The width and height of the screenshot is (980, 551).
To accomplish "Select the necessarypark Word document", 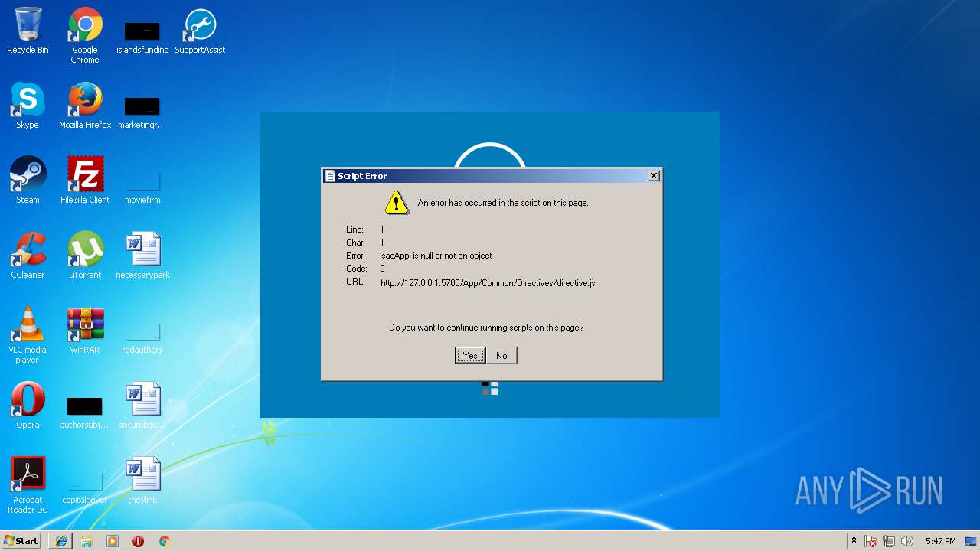I will 142,256.
